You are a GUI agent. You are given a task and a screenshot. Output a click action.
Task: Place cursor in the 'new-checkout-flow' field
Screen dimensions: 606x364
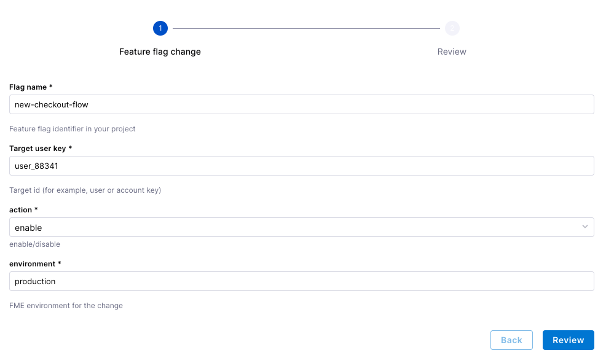(301, 104)
